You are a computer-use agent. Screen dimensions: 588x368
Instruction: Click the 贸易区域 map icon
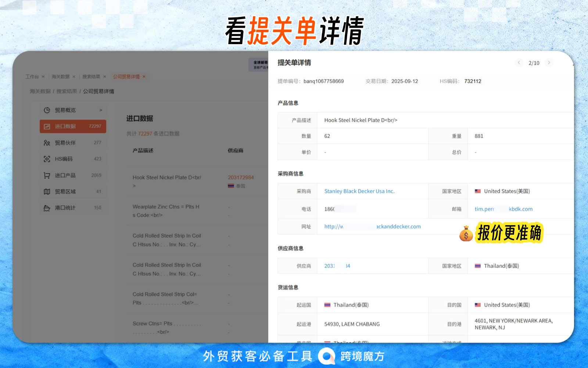coord(47,192)
